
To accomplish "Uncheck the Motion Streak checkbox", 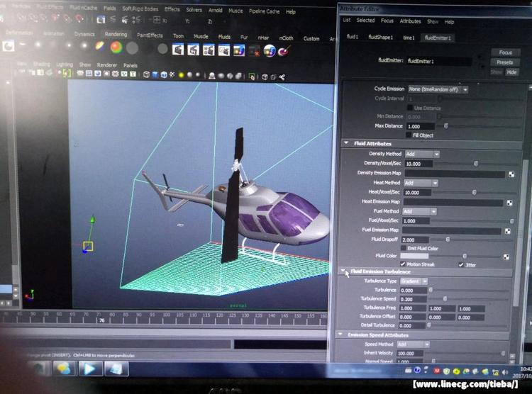I will point(402,264).
